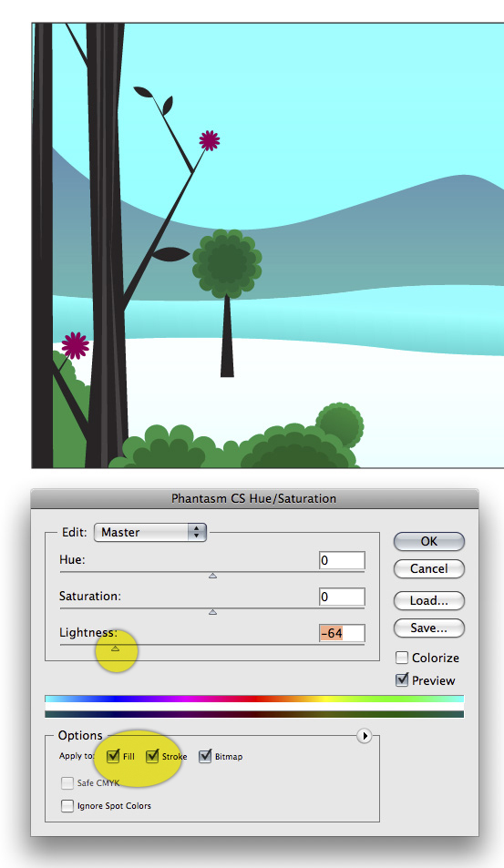Image resolution: width=504 pixels, height=868 pixels.
Task: Click the Hue value input field
Action: [342, 560]
